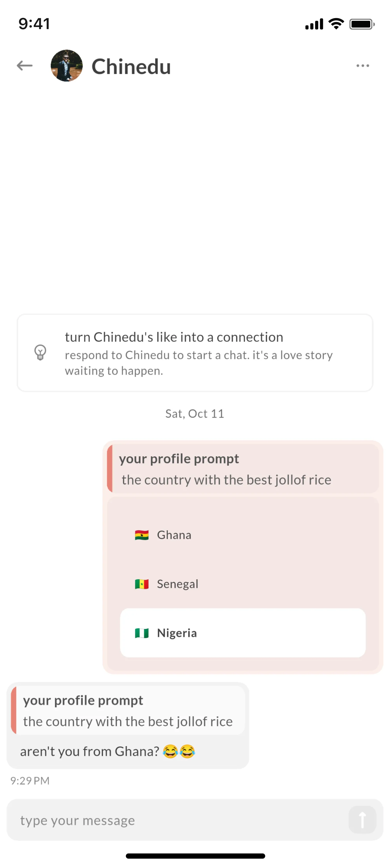Tap Chinedu's name in the header
The image size is (390, 868).
coord(131,66)
